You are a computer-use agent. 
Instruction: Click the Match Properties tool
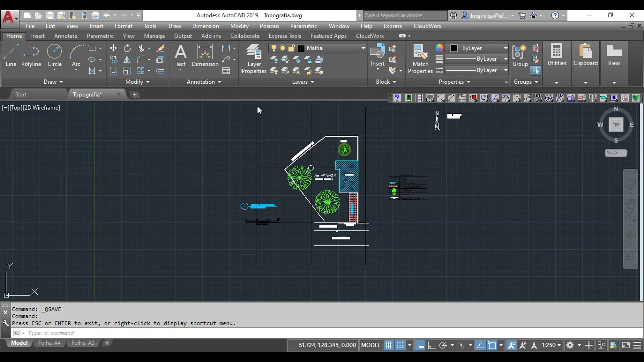coord(420,59)
